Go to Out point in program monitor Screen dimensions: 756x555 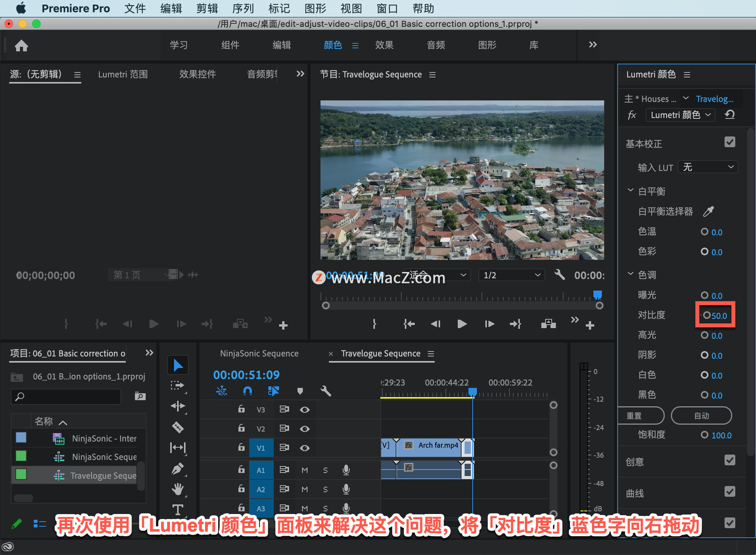(x=515, y=324)
